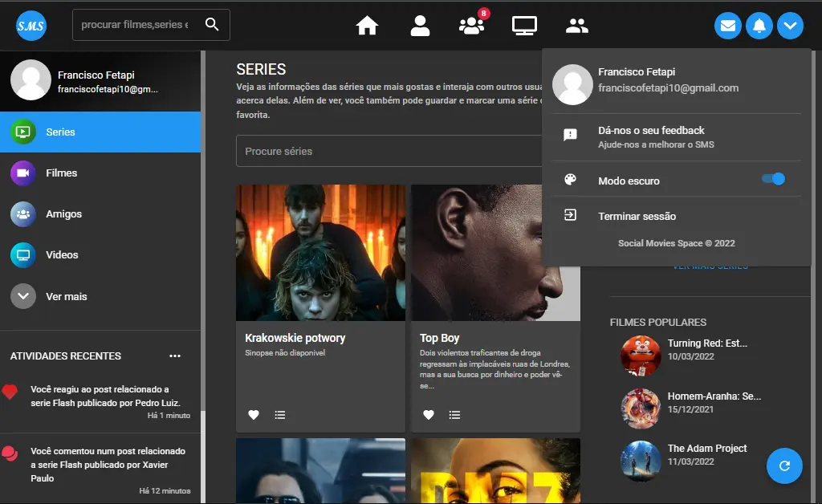Expand Ver mais in the sidebar

(100, 296)
